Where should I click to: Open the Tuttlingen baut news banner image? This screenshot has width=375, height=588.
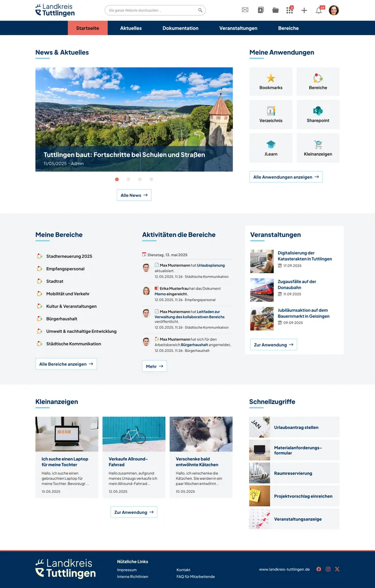pyautogui.click(x=134, y=120)
